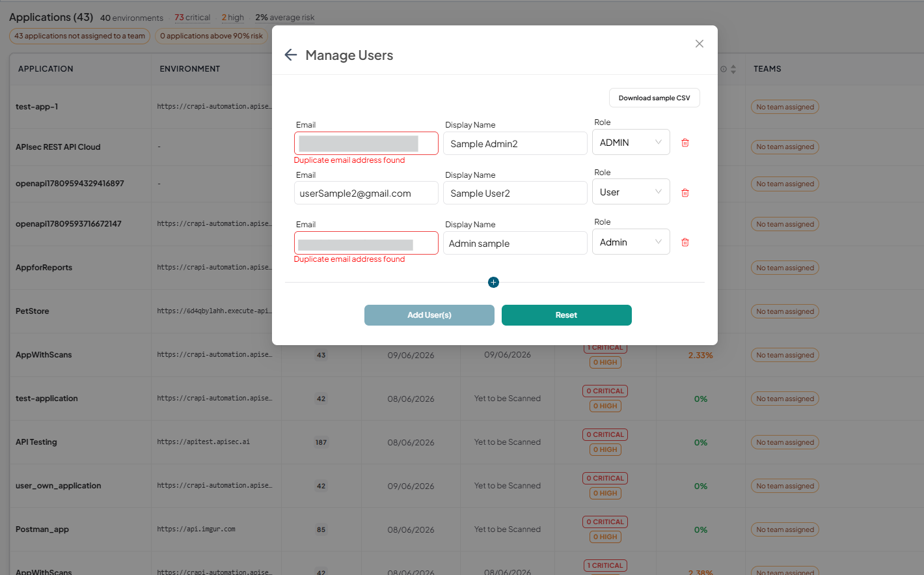
Task: Click the info icon beside sort arrows
Action: point(724,69)
